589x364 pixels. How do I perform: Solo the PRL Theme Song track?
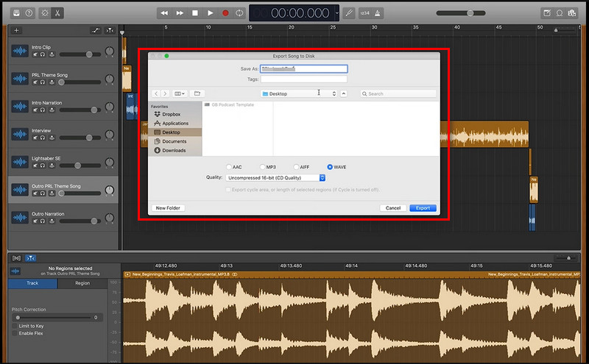tap(43, 82)
